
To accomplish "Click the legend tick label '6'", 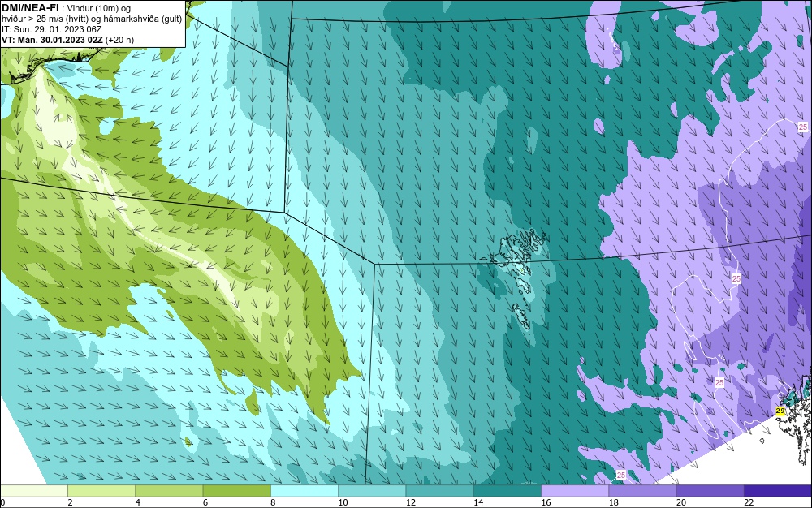I will tap(205, 502).
